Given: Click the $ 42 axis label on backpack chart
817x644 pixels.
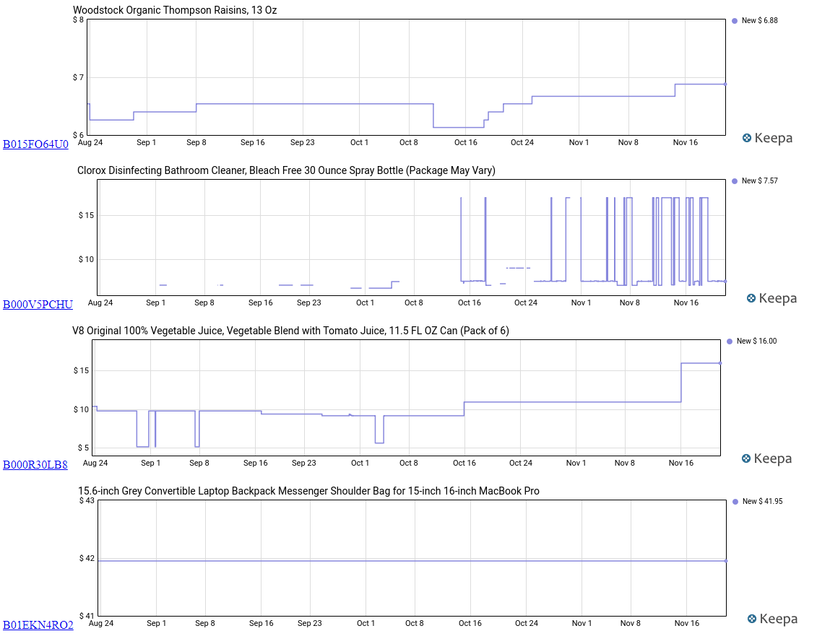Looking at the screenshot, I should coord(87,559).
